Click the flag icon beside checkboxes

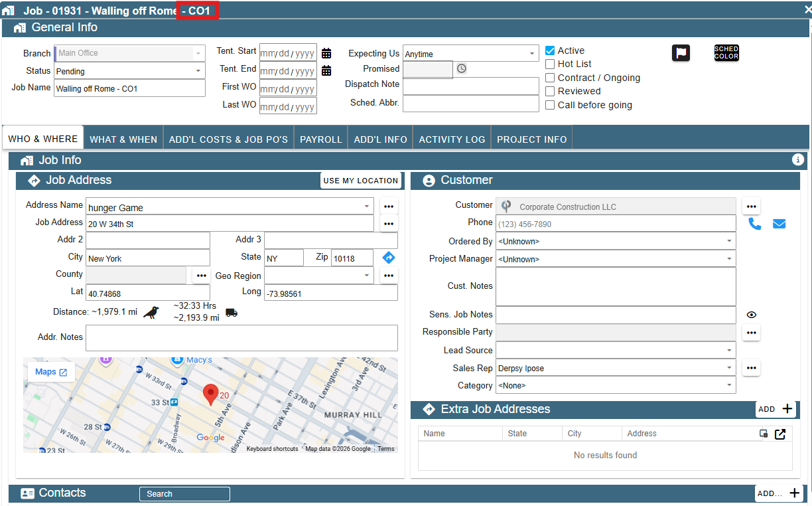point(681,53)
